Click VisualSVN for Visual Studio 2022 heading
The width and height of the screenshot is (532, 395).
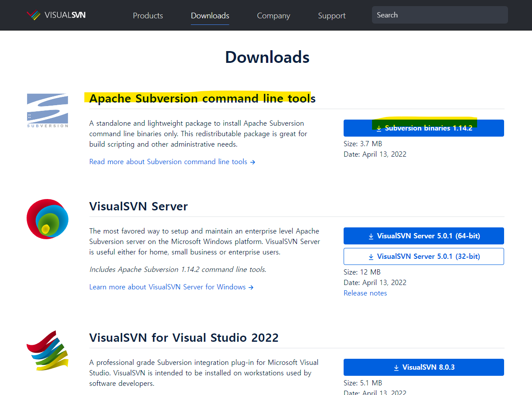pos(184,337)
